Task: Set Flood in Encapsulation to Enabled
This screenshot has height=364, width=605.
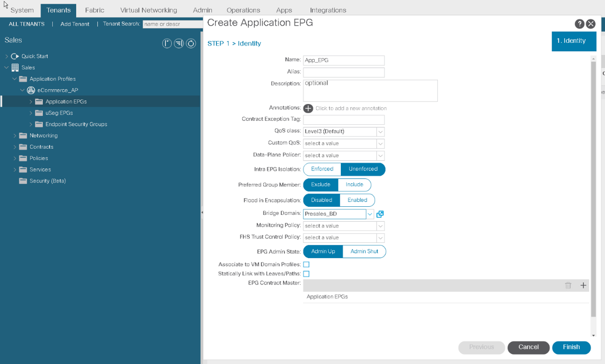Action: 357,200
